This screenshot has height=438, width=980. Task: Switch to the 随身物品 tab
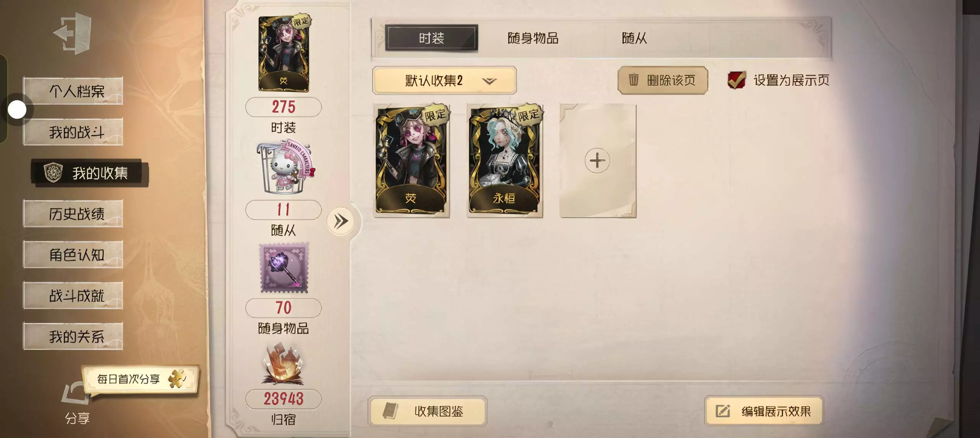[533, 38]
